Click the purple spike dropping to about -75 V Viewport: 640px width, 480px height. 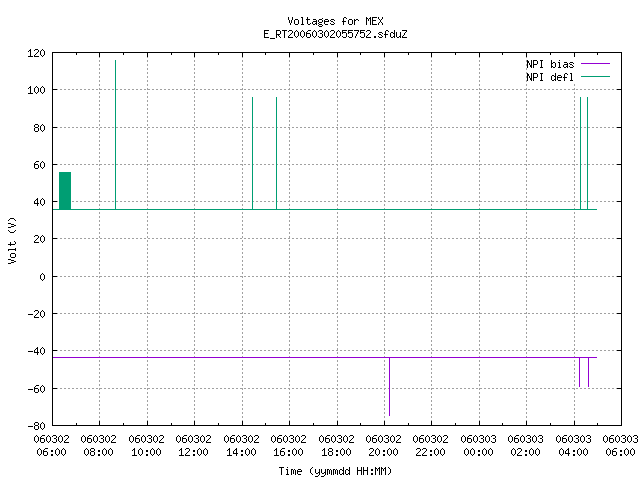tap(389, 387)
